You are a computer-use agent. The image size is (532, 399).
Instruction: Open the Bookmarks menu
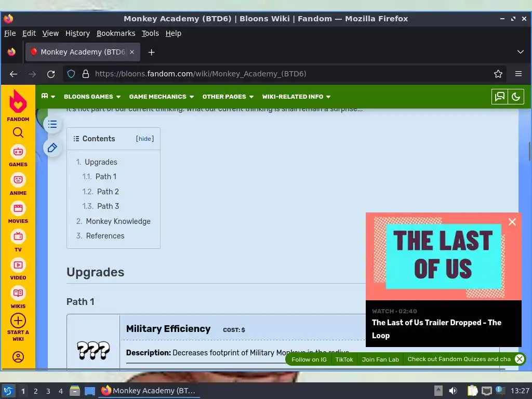coord(116,33)
